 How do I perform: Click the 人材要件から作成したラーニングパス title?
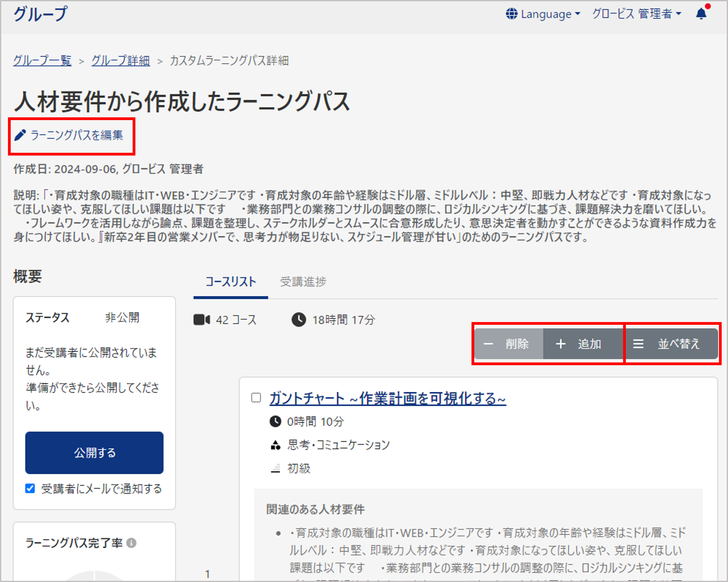182,102
